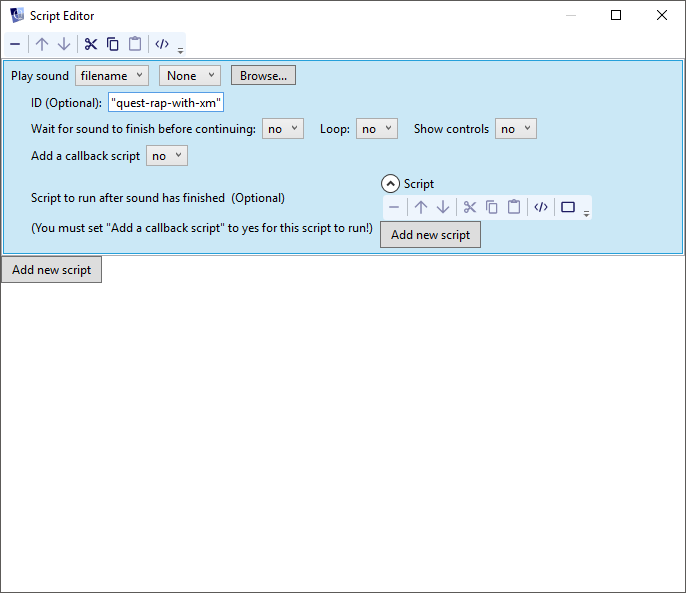Click the delete (minus) icon in nested script toolbar
The width and height of the screenshot is (686, 593).
pyautogui.click(x=394, y=207)
